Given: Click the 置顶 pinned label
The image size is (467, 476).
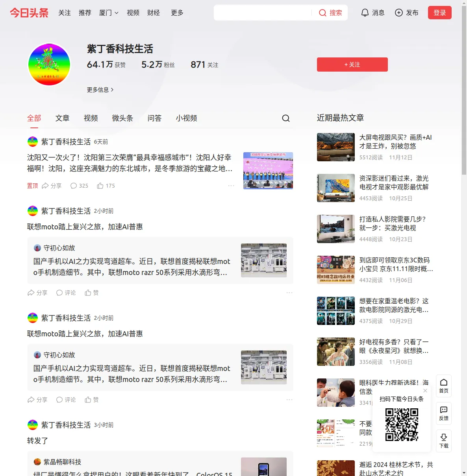Looking at the screenshot, I should click(x=33, y=186).
